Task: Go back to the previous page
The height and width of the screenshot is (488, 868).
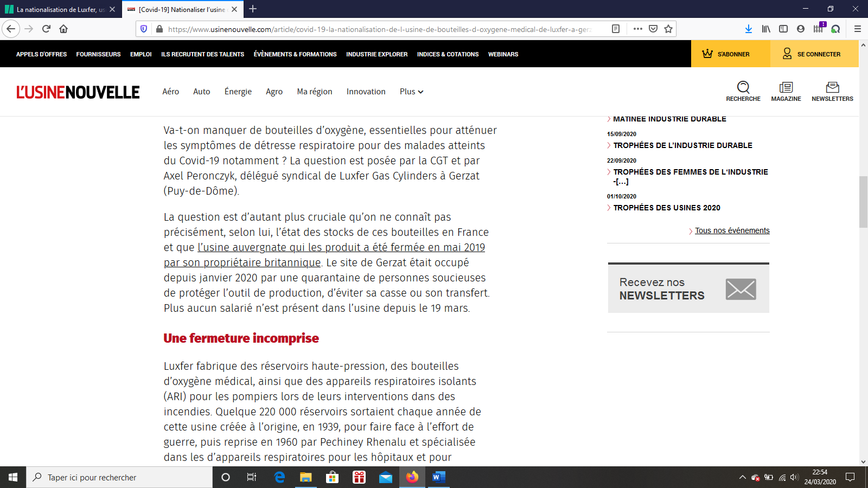Action: pyautogui.click(x=11, y=29)
